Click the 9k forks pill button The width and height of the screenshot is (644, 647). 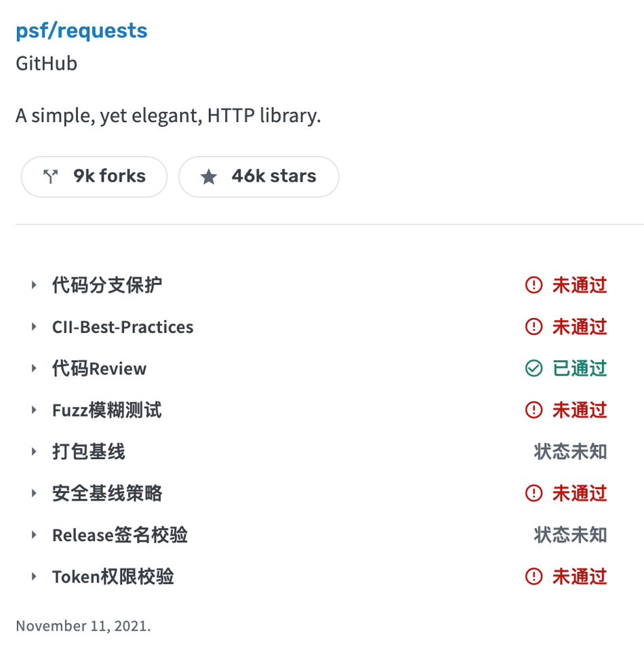(x=94, y=177)
